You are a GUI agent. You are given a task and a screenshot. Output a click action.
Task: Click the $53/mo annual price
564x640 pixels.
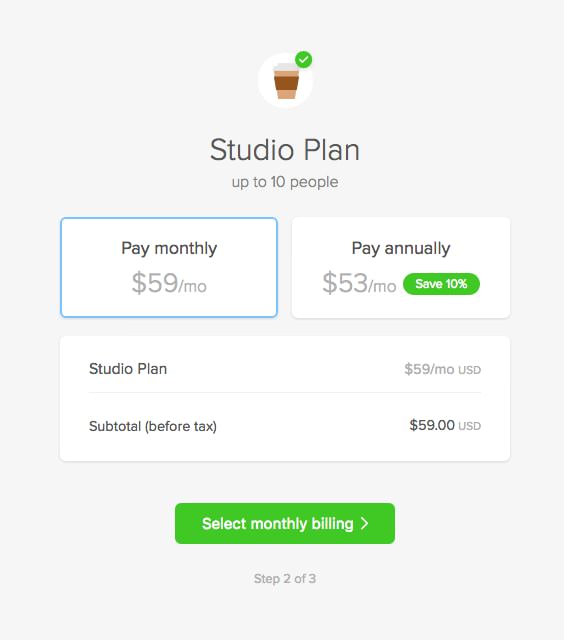coord(359,283)
